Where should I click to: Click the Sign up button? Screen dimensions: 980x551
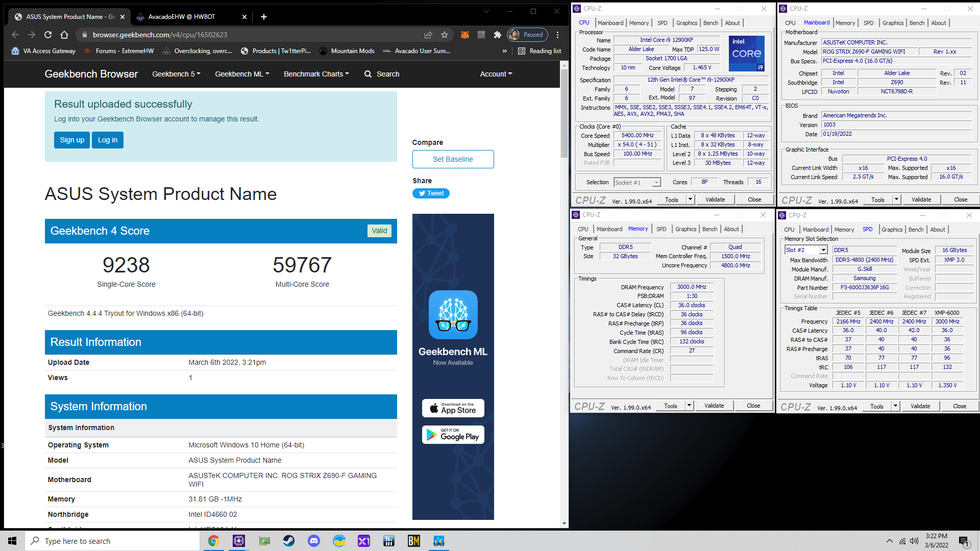[72, 140]
